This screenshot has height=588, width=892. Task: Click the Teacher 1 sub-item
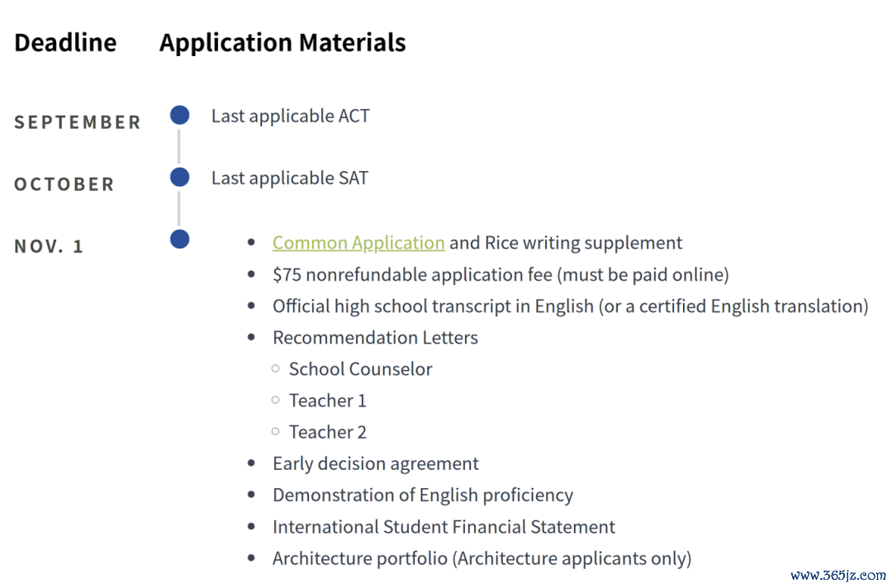click(328, 401)
